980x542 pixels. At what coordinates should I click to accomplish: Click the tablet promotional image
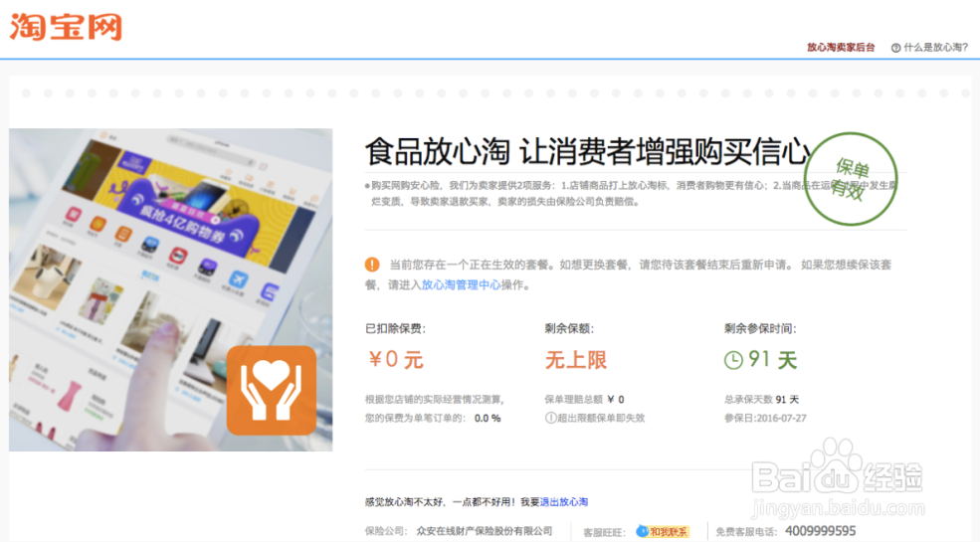[x=170, y=289]
